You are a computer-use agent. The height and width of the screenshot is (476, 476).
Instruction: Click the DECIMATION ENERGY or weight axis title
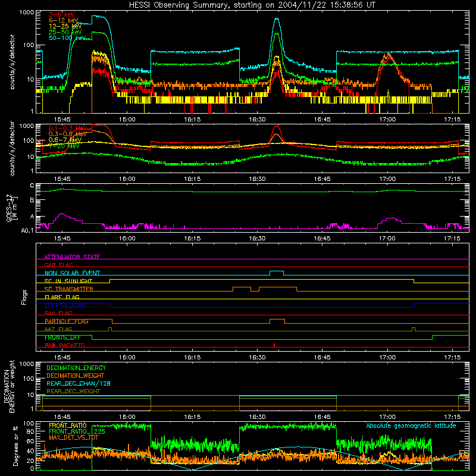pyautogui.click(x=9, y=386)
